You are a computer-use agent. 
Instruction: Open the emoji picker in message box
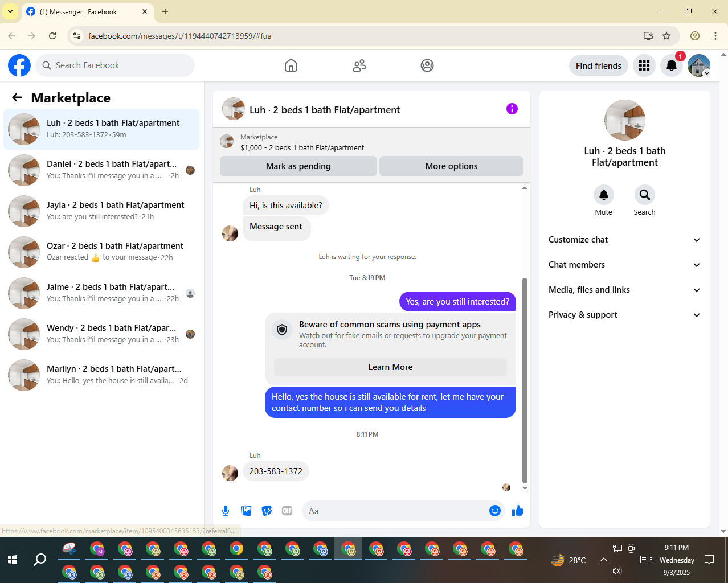495,511
